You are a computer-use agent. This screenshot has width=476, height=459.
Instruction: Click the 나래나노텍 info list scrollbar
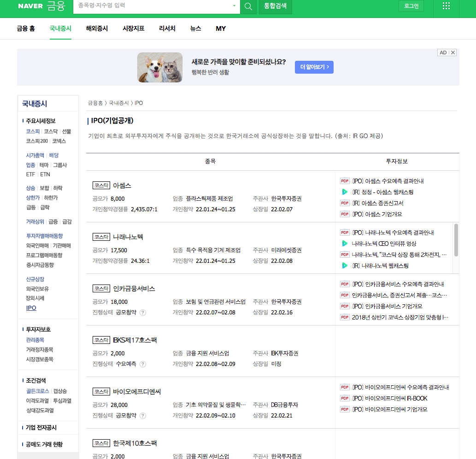coord(456,240)
